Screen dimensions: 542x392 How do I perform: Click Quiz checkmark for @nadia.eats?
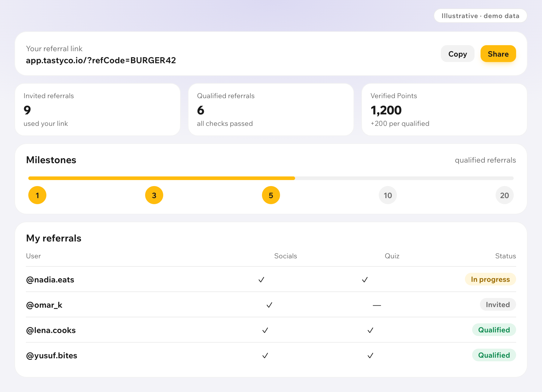coord(365,280)
